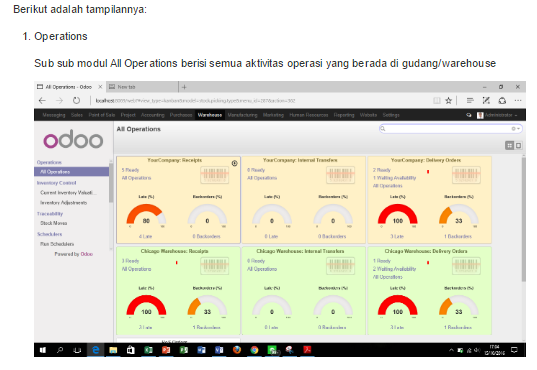This screenshot has width=537, height=370.
Task: Open the Point of Sale menu
Action: click(102, 115)
